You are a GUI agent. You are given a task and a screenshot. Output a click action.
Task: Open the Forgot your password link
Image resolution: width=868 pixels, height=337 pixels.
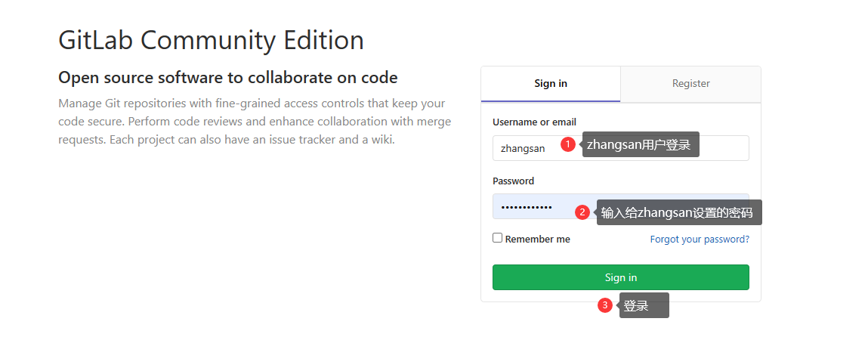(700, 239)
